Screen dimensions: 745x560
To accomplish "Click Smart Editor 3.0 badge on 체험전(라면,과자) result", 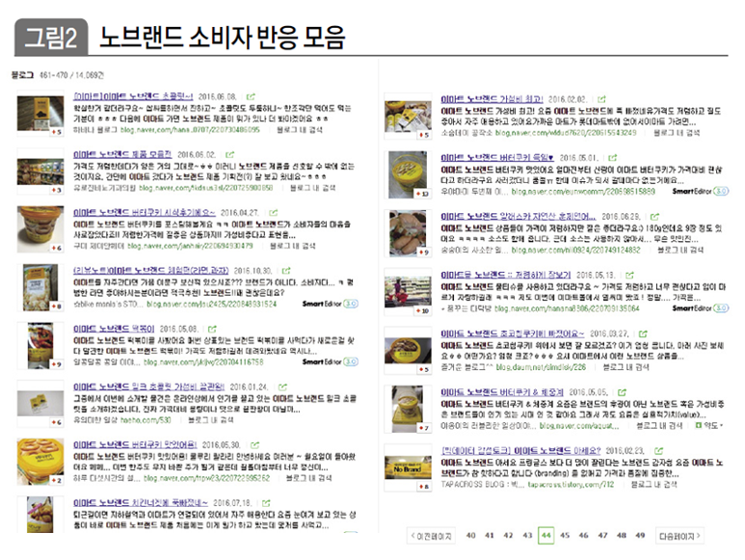I will (331, 304).
